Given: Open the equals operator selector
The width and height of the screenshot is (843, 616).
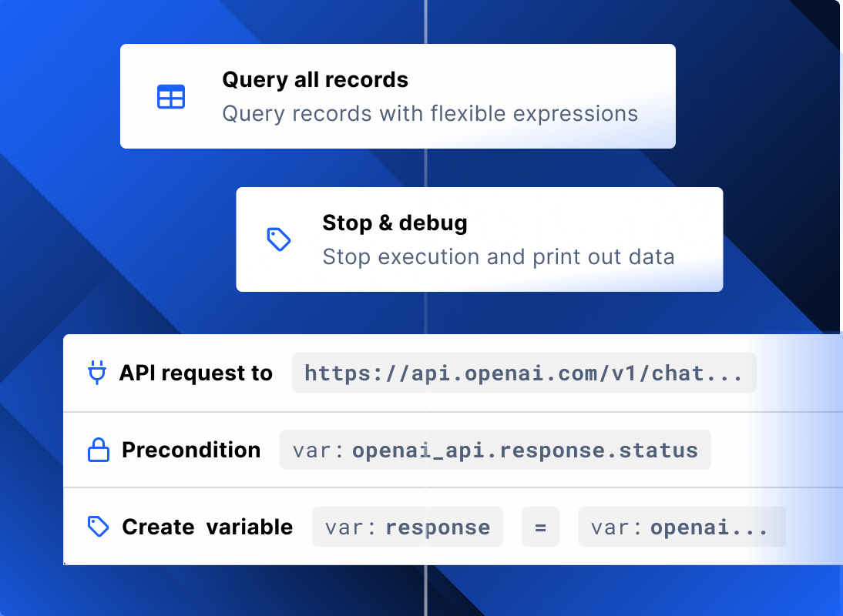Looking at the screenshot, I should 540,527.
